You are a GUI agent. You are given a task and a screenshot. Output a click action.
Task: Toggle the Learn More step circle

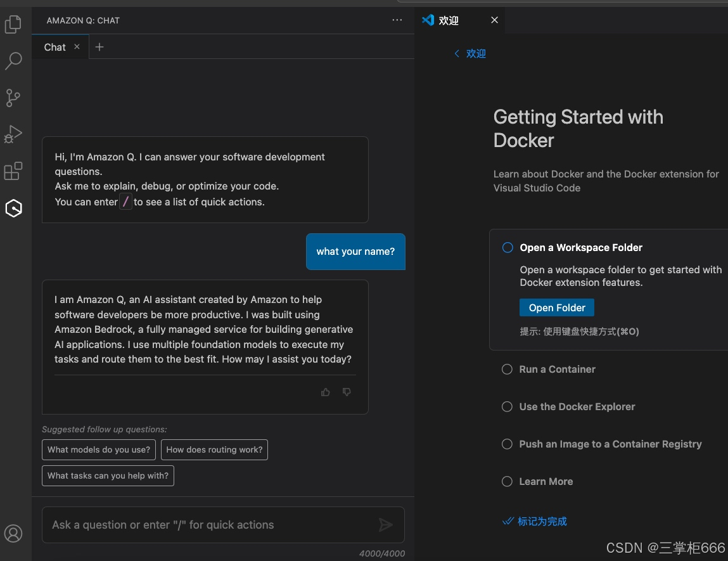[x=507, y=482]
